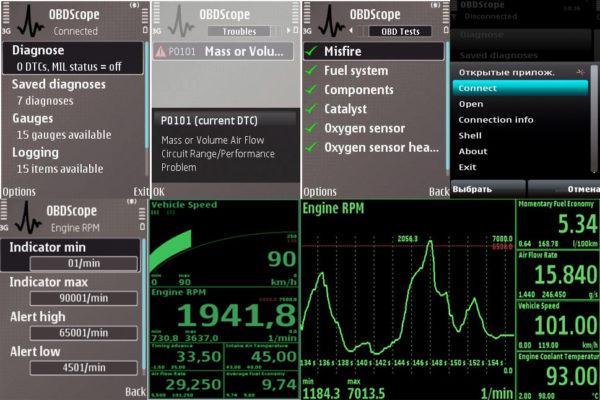Click the colorful icon beside Открытые прилож.
This screenshot has height=400, width=600.
(580, 72)
